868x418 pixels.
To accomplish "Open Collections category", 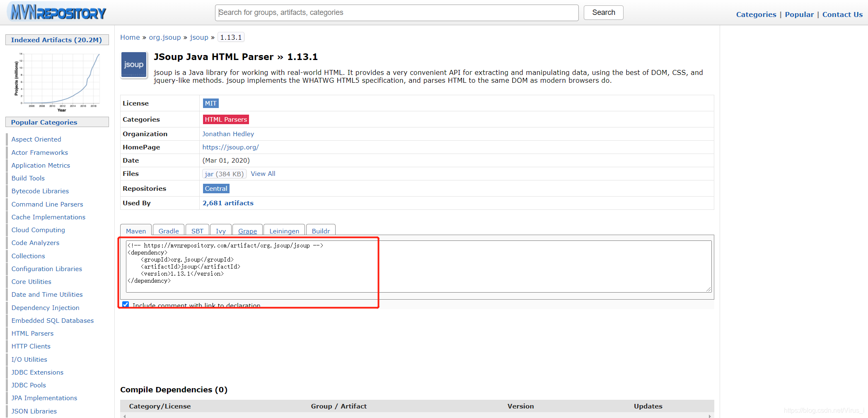I will coord(28,256).
